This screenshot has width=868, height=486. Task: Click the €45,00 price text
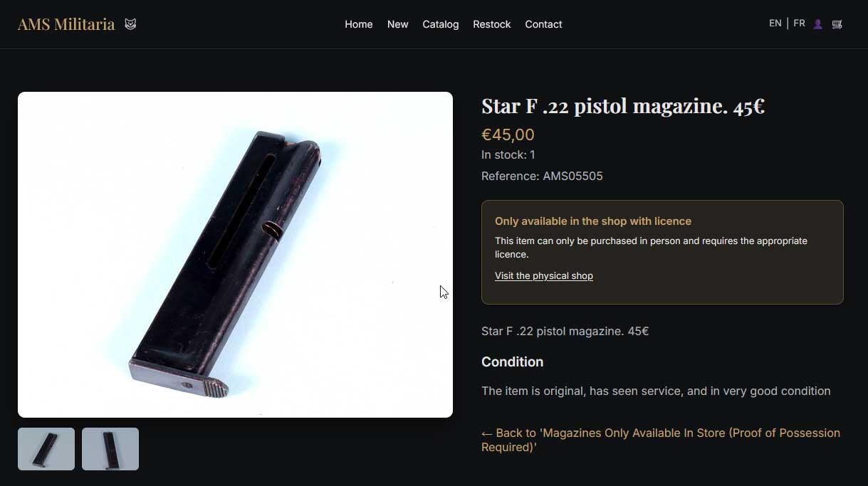tap(508, 134)
